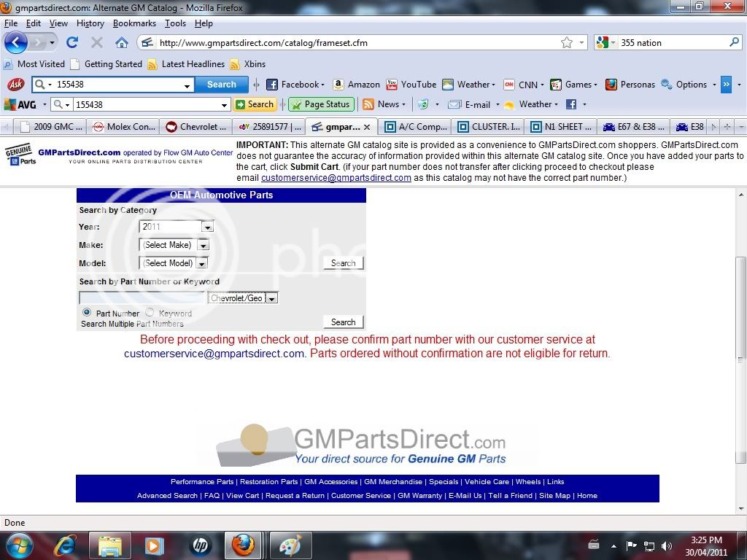Image resolution: width=747 pixels, height=560 pixels.
Task: Open CNN from the Ask toolbar
Action: coord(527,84)
